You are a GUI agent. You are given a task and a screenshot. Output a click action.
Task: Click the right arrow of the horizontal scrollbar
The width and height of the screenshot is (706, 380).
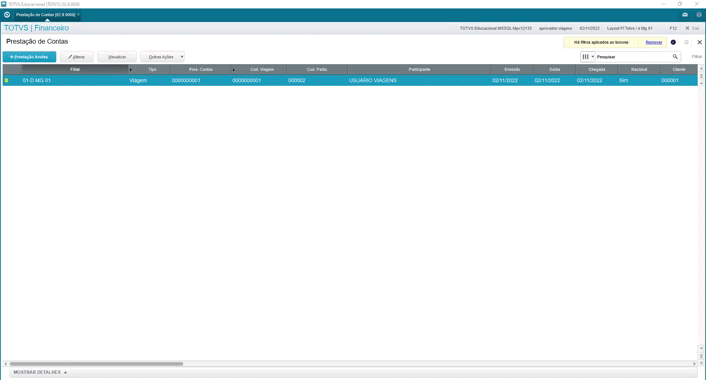694,363
